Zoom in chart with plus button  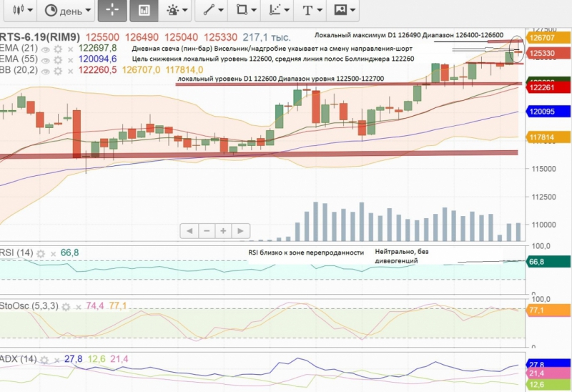223,230
